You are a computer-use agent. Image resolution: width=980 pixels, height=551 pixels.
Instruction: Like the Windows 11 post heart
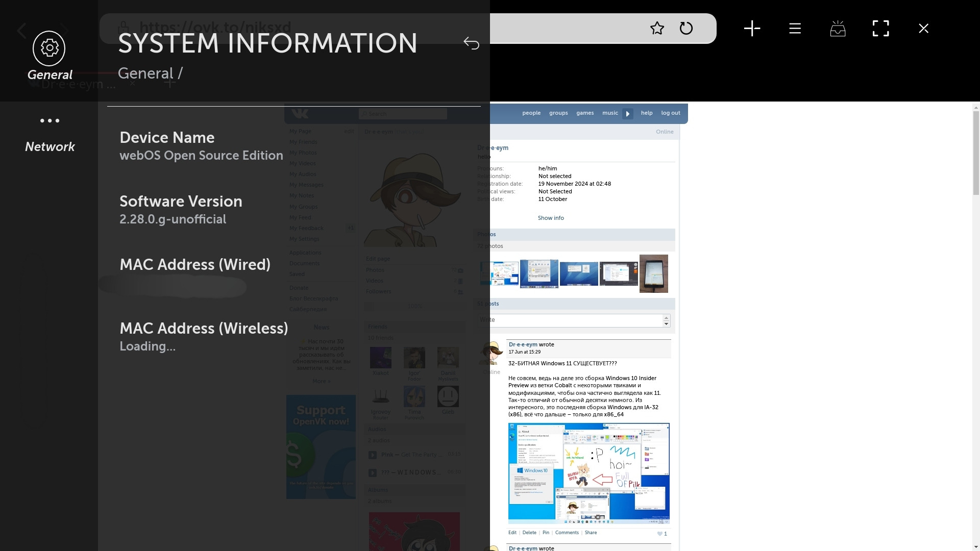660,534
